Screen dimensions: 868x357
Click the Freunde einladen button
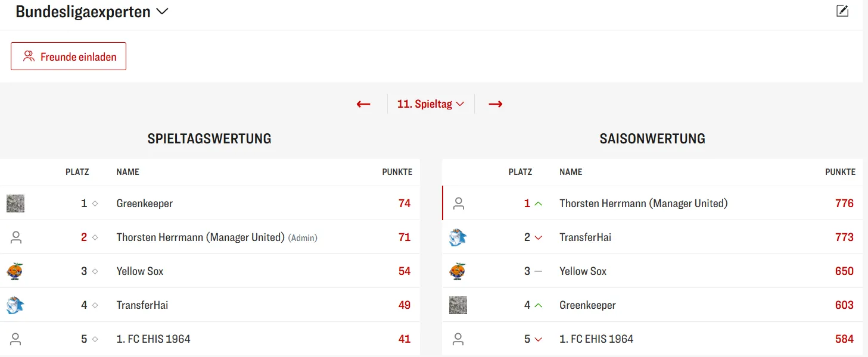(x=69, y=57)
